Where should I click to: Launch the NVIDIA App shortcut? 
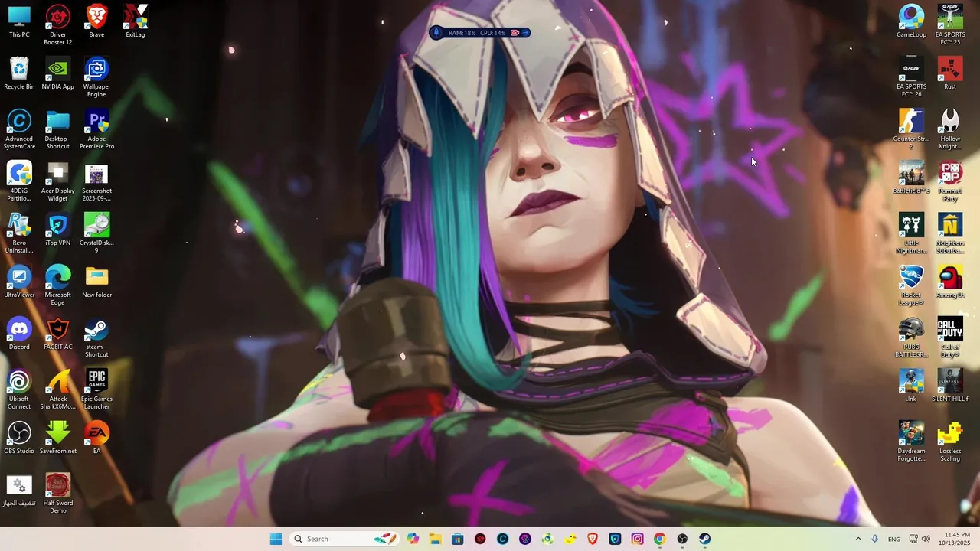point(57,73)
